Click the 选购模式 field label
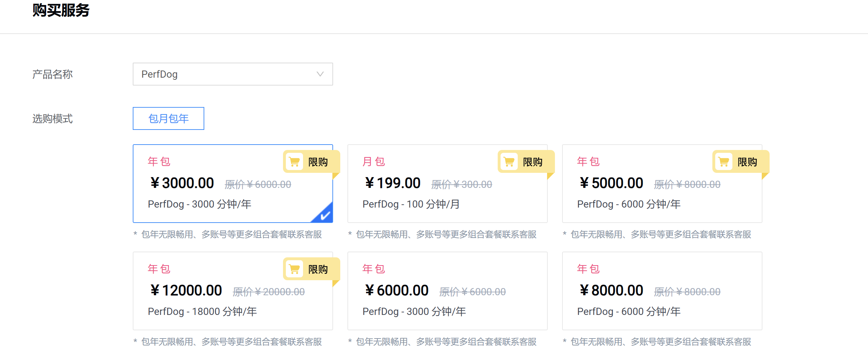This screenshot has height=360, width=868. [x=53, y=118]
